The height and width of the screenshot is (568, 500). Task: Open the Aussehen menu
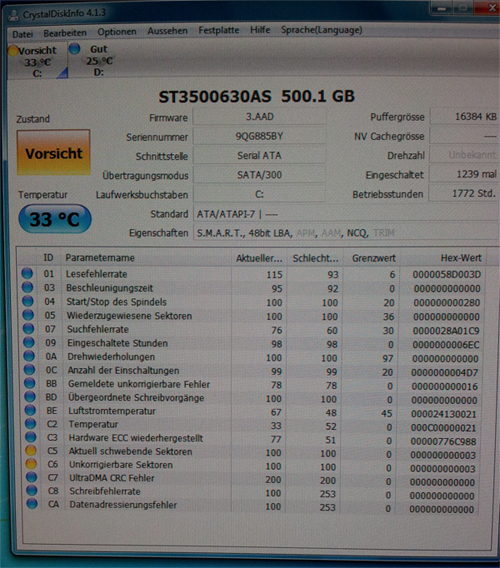(x=167, y=31)
